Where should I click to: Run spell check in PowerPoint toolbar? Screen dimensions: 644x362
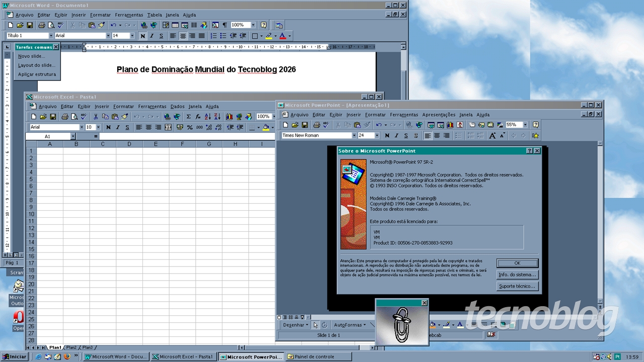pos(326,125)
